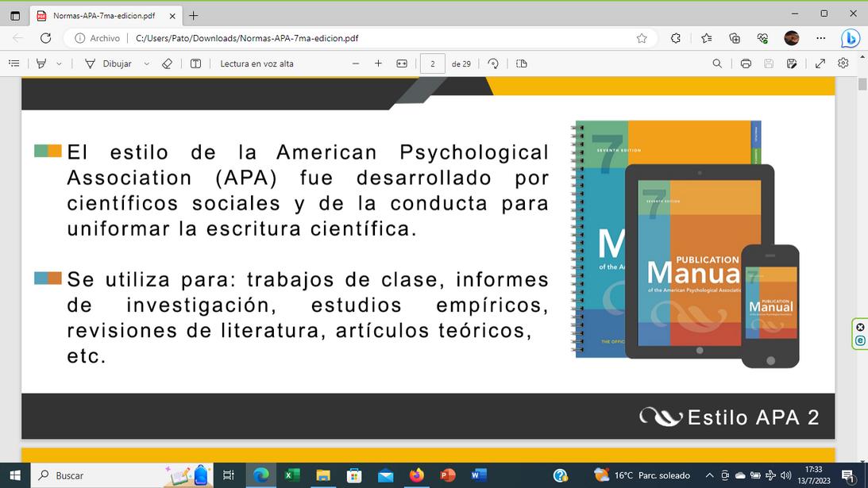
Task: Open the tab actions menu
Action: click(15, 16)
